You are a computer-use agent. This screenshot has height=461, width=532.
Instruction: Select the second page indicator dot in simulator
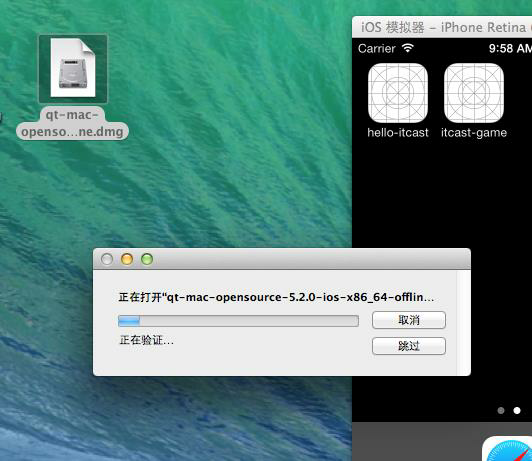tap(517, 410)
